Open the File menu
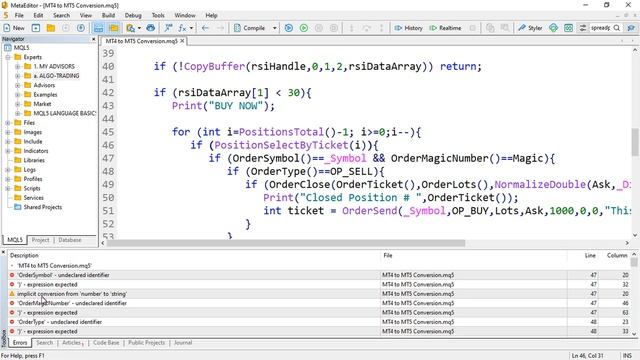The image size is (640, 360). point(19,16)
